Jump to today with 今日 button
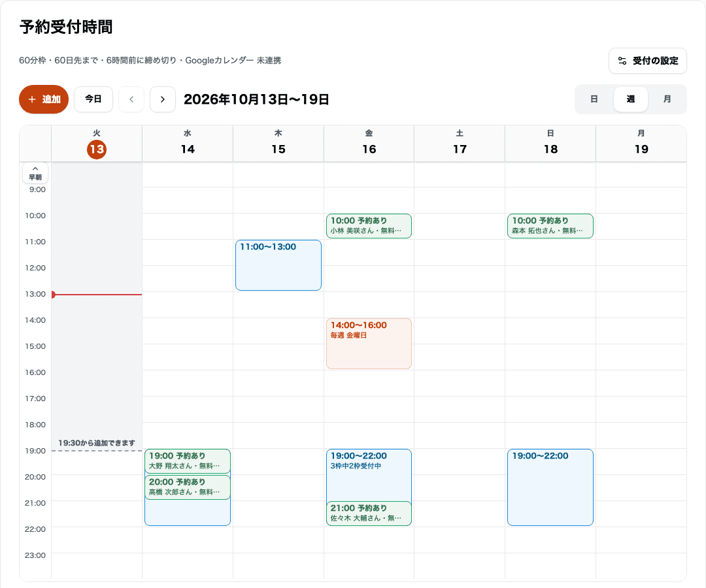The width and height of the screenshot is (706, 588). pos(93,99)
